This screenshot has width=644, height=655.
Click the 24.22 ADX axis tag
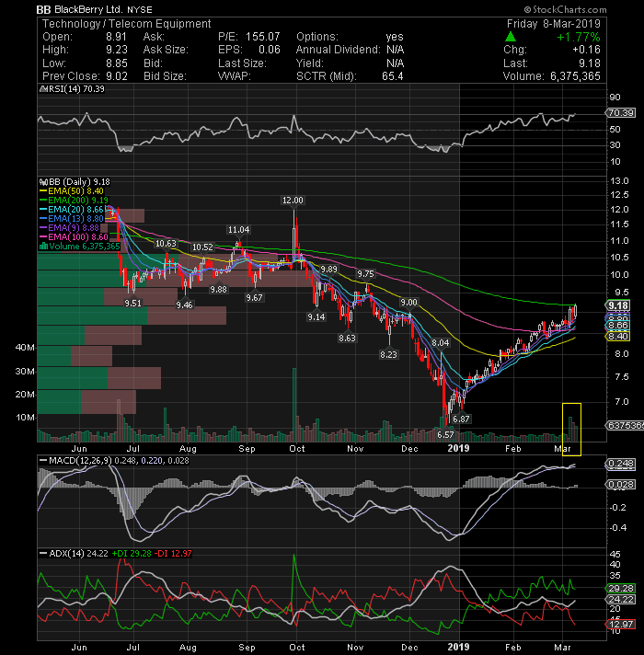621,600
